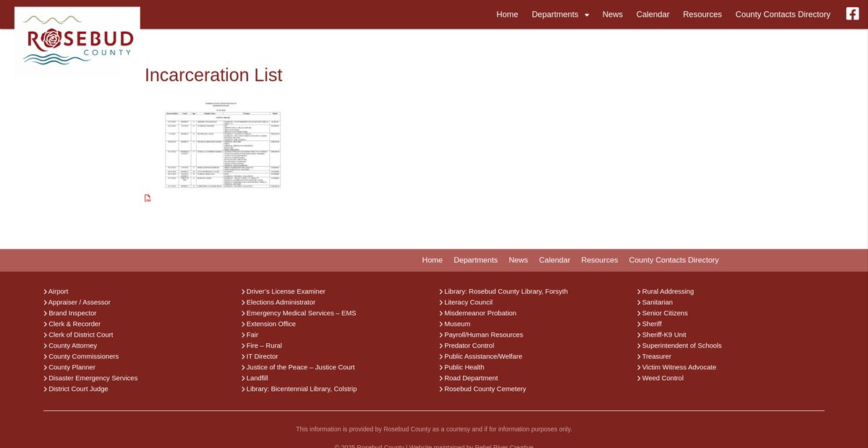
Task: Open Calendar in the top navigation
Action: pos(652,14)
